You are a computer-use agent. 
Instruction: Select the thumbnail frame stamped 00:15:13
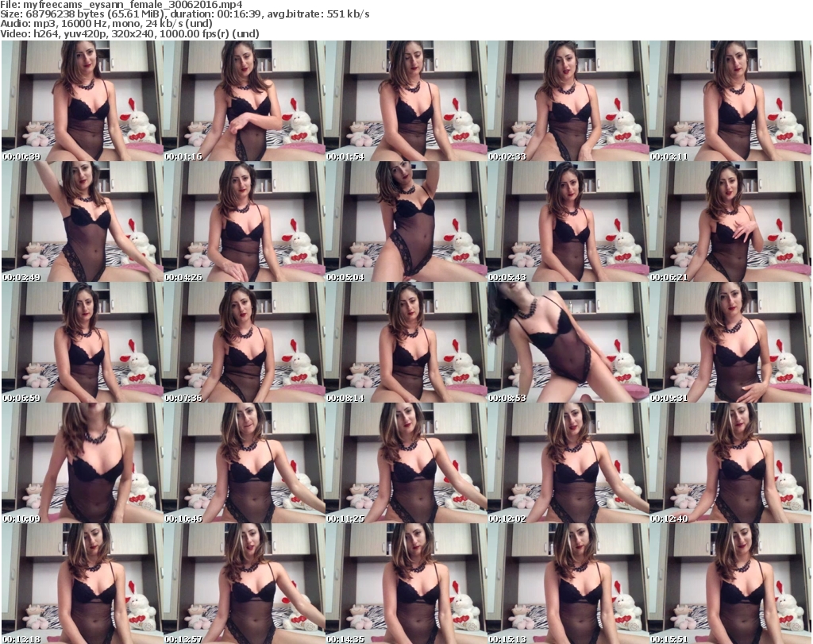pos(568,584)
